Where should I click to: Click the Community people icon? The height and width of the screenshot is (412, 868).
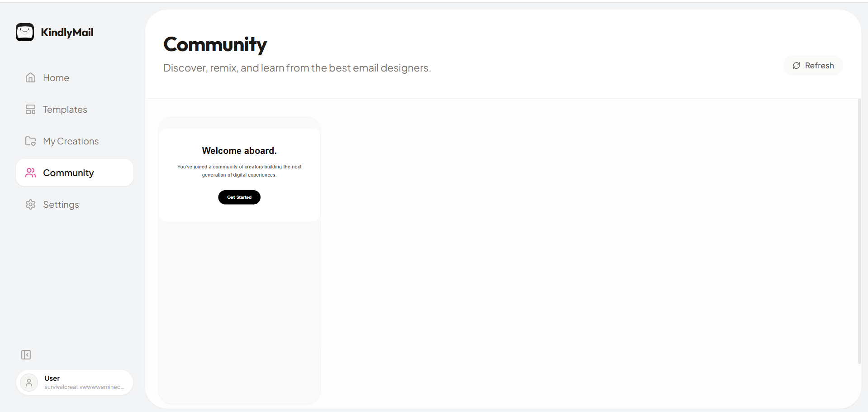coord(30,172)
